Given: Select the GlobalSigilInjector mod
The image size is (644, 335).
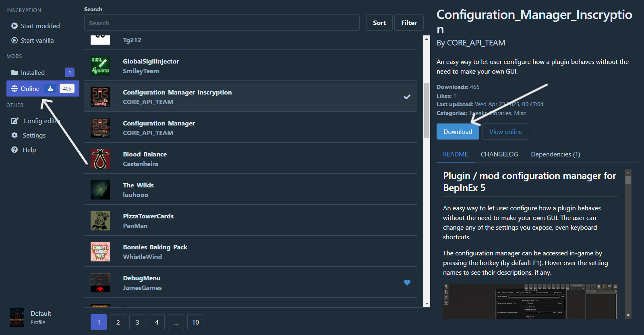Looking at the screenshot, I should coord(251,66).
